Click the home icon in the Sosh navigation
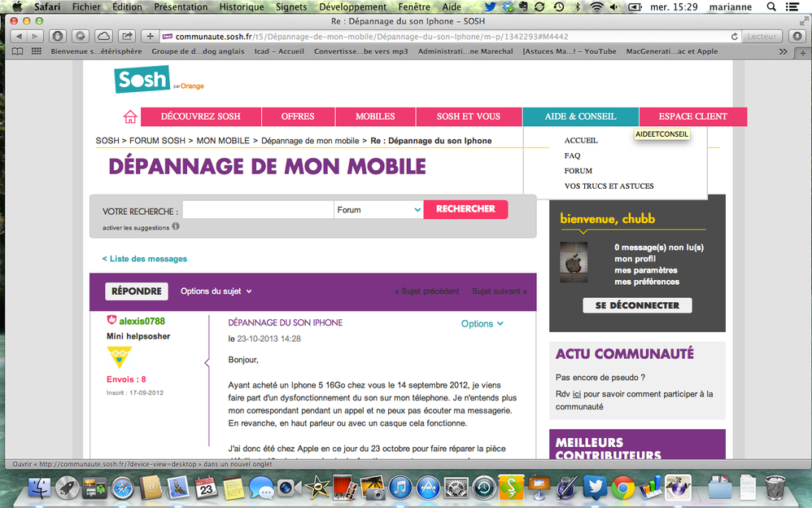 click(129, 116)
